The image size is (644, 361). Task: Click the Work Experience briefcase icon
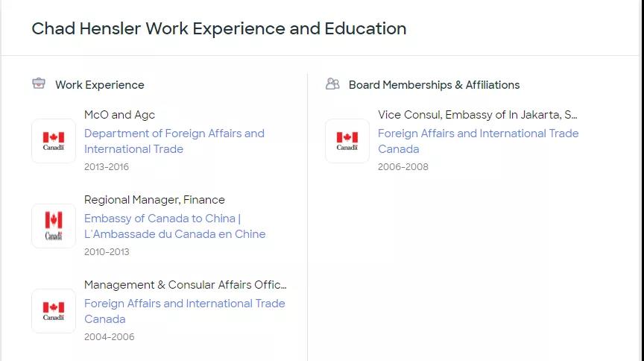(x=39, y=84)
